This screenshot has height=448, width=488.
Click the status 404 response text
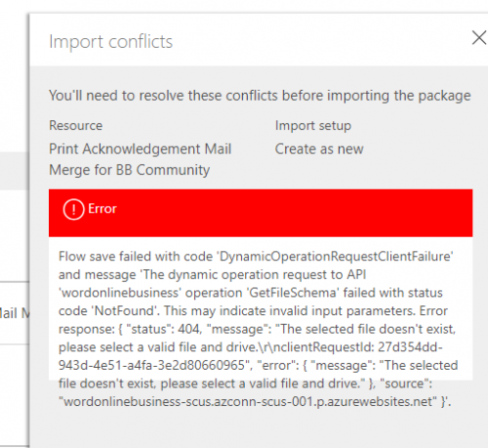[x=164, y=329]
